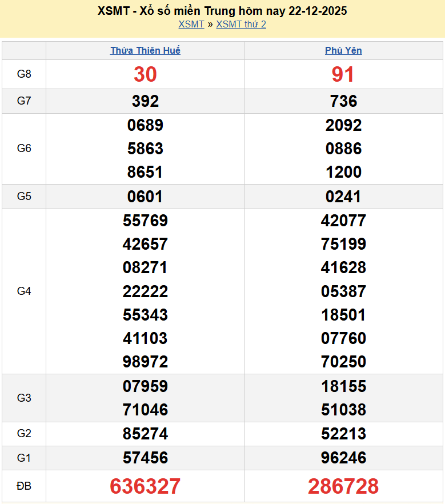Click the G3 number 71046
This screenshot has width=445, height=504.
145,410
